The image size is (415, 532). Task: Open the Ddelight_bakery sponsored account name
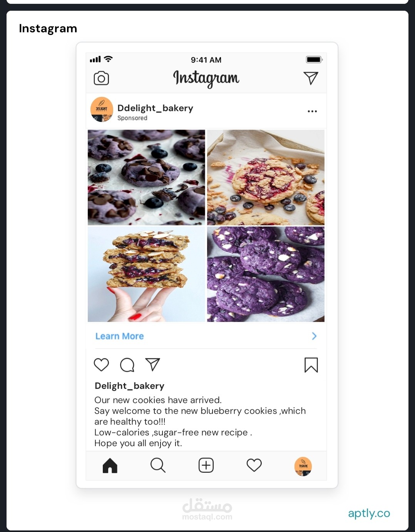point(155,108)
